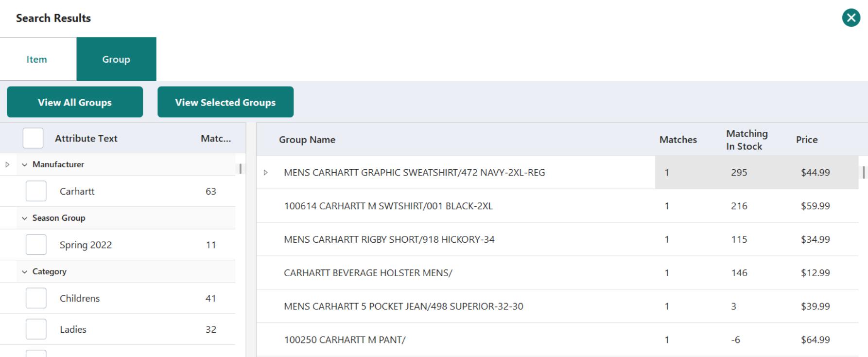Screen dimensions: 868x357
Task: Click the group results scrollbar thumb
Action: coord(864,172)
